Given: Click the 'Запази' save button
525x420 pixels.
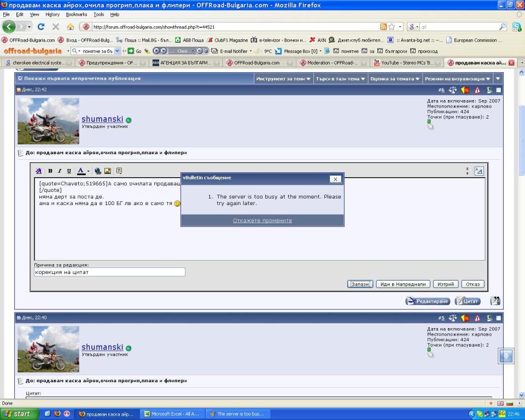Looking at the screenshot, I should pyautogui.click(x=360, y=284).
